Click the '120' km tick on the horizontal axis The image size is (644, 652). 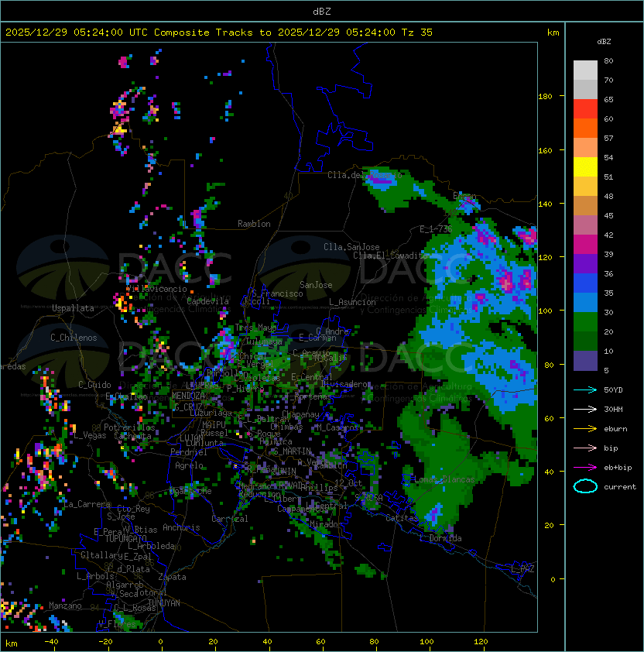click(x=481, y=642)
